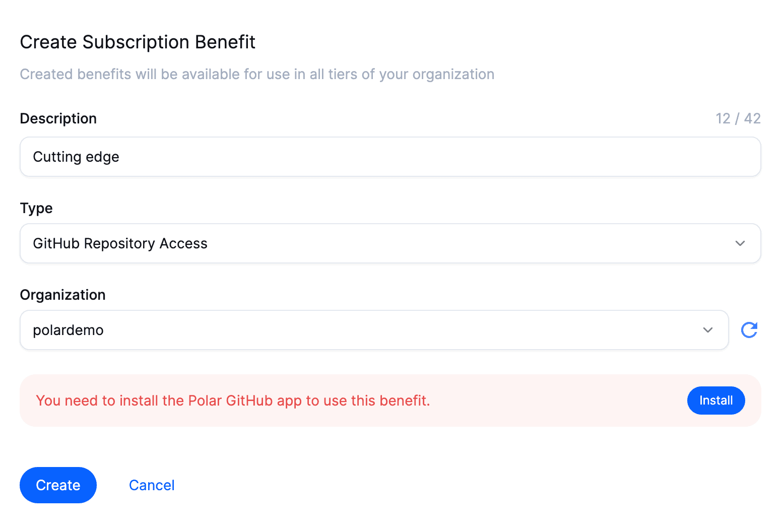The image size is (784, 532).
Task: Reload the organization list next to polardemo
Action: (749, 330)
